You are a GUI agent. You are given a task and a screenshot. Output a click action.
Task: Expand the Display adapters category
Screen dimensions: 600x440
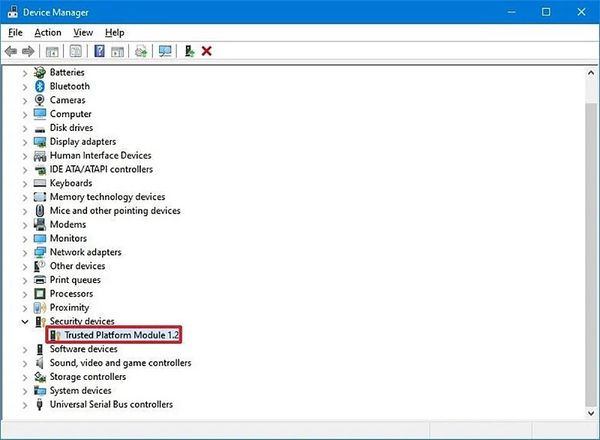point(25,142)
